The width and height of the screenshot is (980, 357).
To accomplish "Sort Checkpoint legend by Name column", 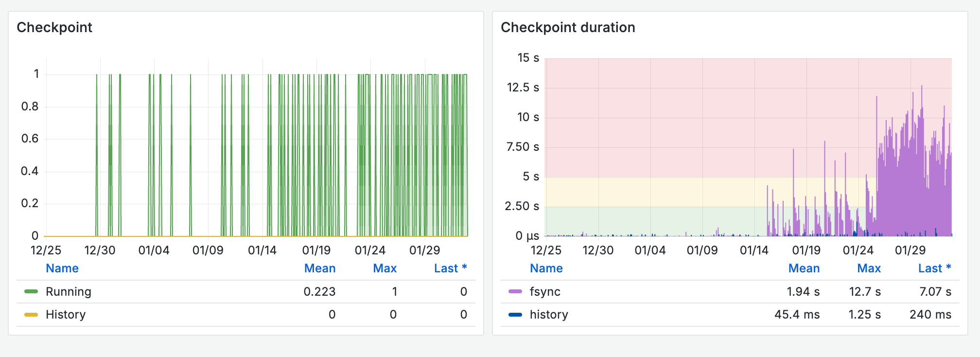I will click(62, 268).
